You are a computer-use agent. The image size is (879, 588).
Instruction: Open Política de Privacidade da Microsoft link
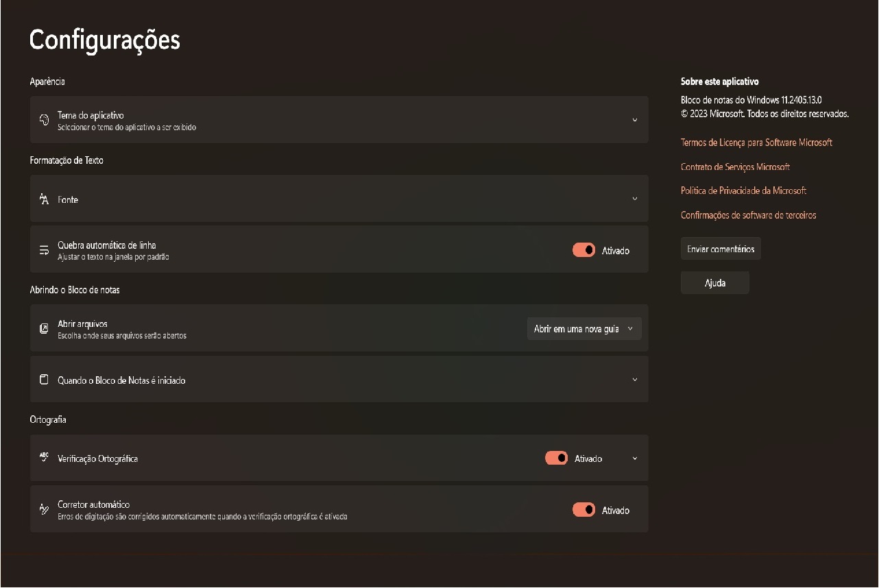click(x=743, y=191)
